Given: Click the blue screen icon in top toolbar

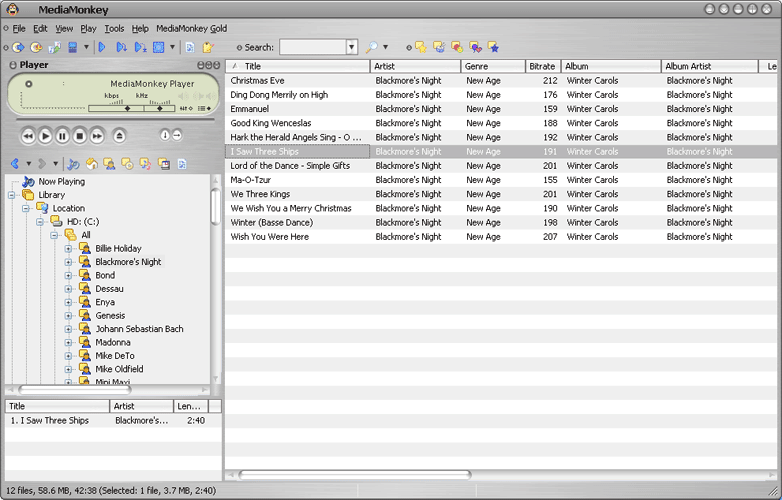Looking at the screenshot, I should 73,47.
